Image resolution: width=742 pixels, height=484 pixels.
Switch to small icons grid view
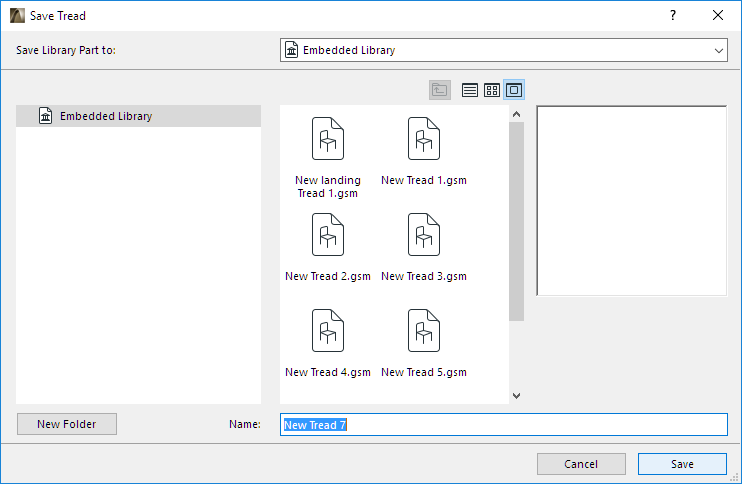click(x=492, y=90)
